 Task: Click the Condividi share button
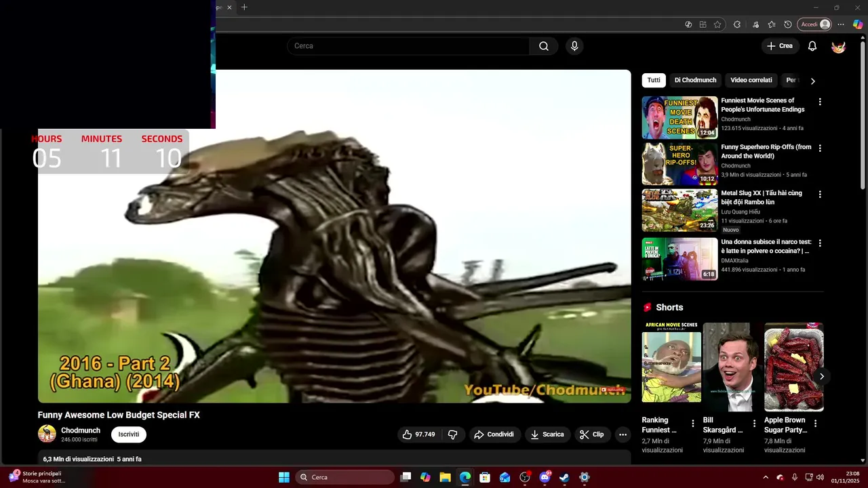pos(494,434)
